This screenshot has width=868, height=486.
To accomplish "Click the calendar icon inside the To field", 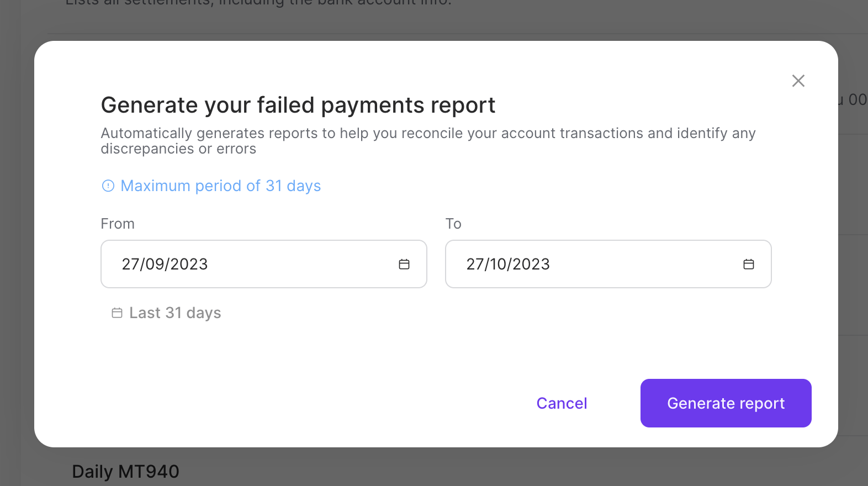I will coord(749,264).
